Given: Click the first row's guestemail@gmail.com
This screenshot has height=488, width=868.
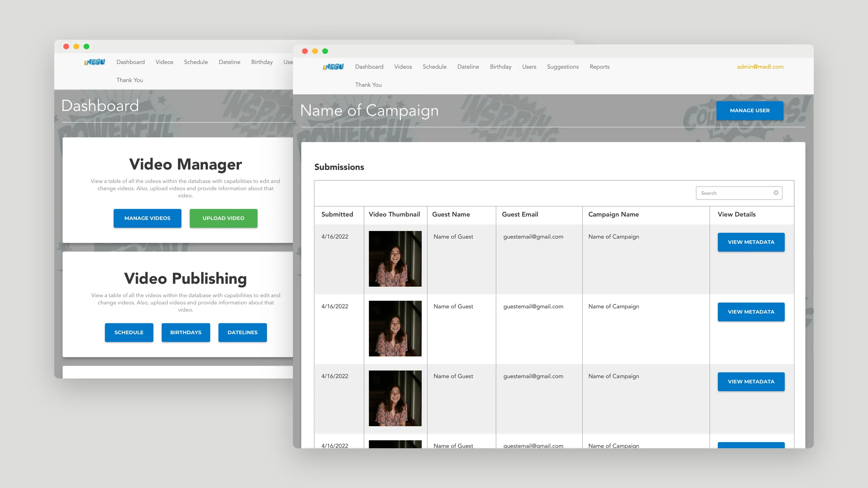Looking at the screenshot, I should (x=533, y=237).
